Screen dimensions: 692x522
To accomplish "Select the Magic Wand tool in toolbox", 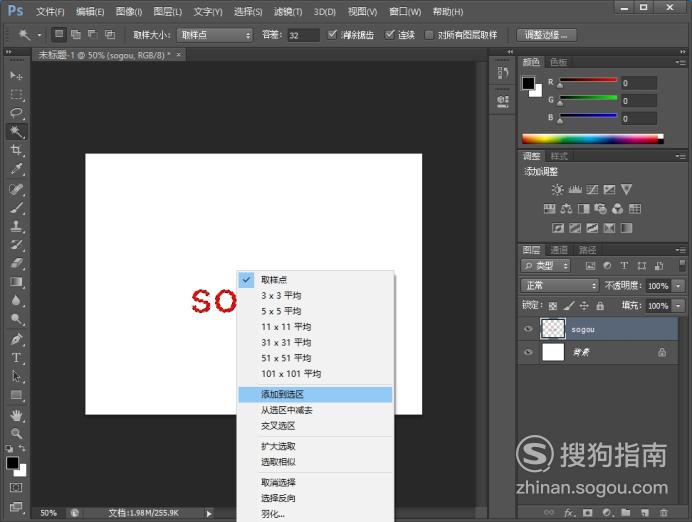I will [x=16, y=131].
